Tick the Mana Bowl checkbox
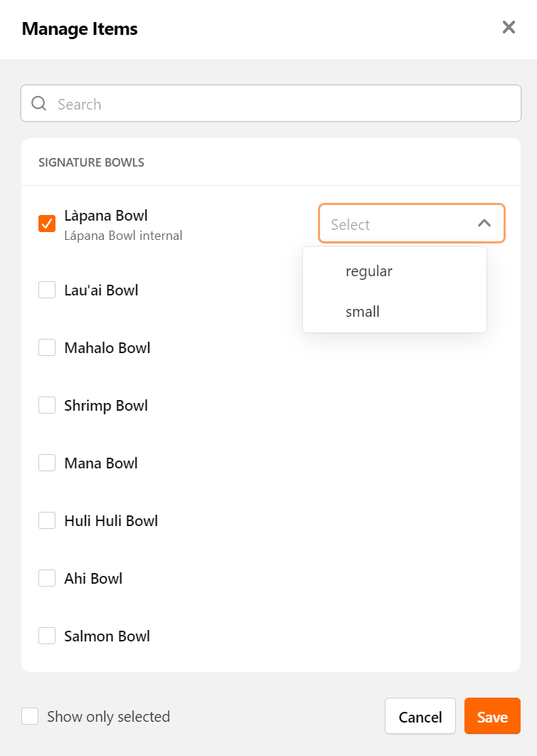The image size is (537, 756). coord(47,463)
